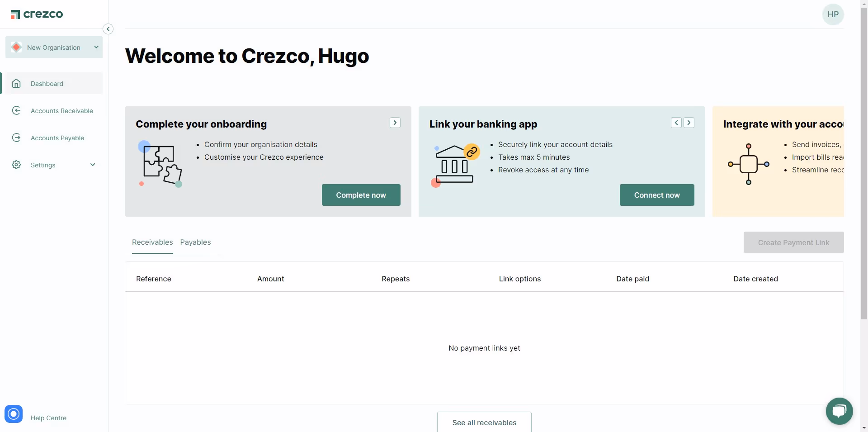Click the Link your banking app title
868x432 pixels.
[483, 124]
